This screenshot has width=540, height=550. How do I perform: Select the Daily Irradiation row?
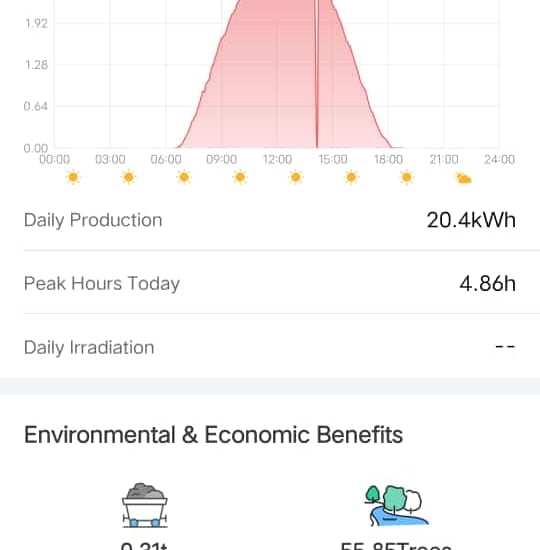point(270,347)
